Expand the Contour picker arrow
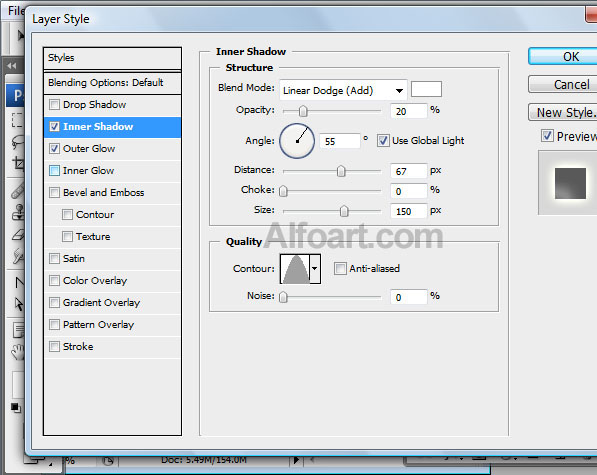Screen dimensions: 597x475 (314, 269)
